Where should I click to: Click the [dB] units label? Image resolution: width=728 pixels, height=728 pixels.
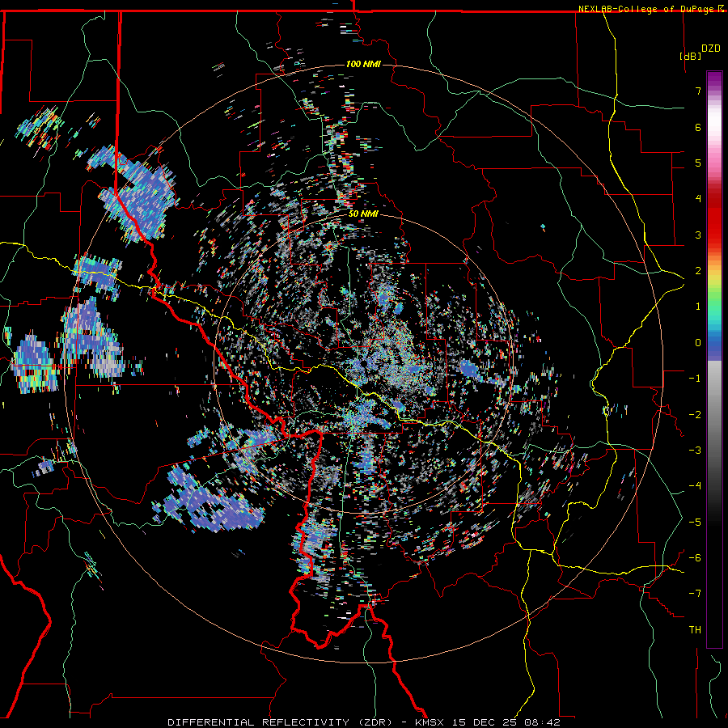coord(690,56)
